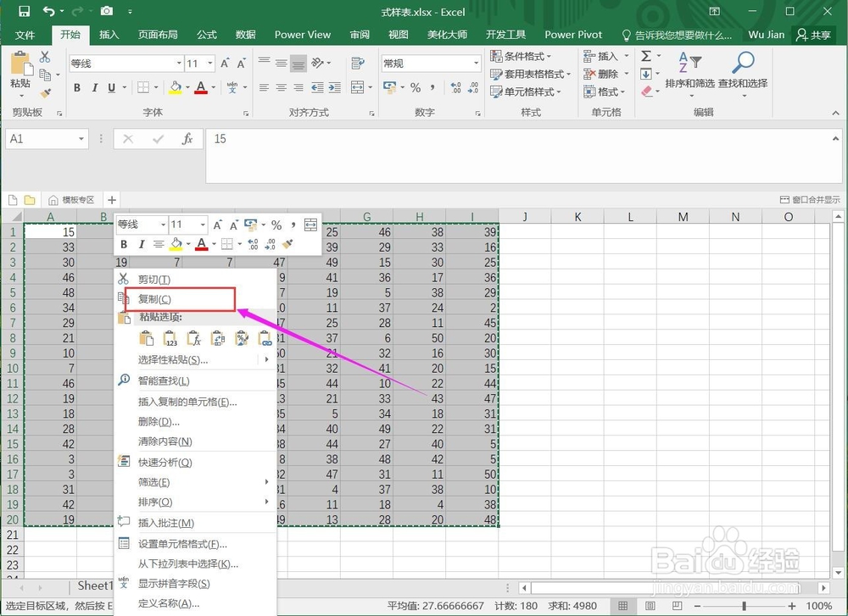Image resolution: width=848 pixels, height=616 pixels.
Task: Choose 插入批注(M) in context menu
Action: 196,523
